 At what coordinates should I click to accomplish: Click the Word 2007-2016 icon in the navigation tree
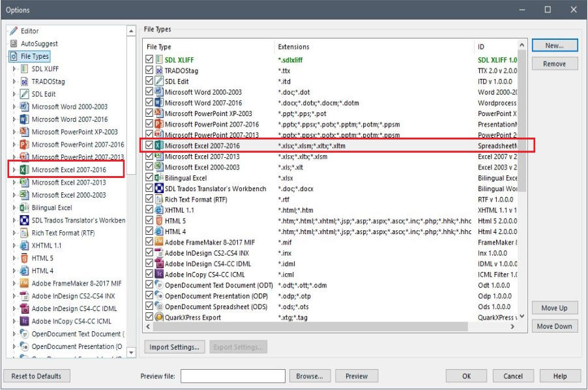(24, 119)
